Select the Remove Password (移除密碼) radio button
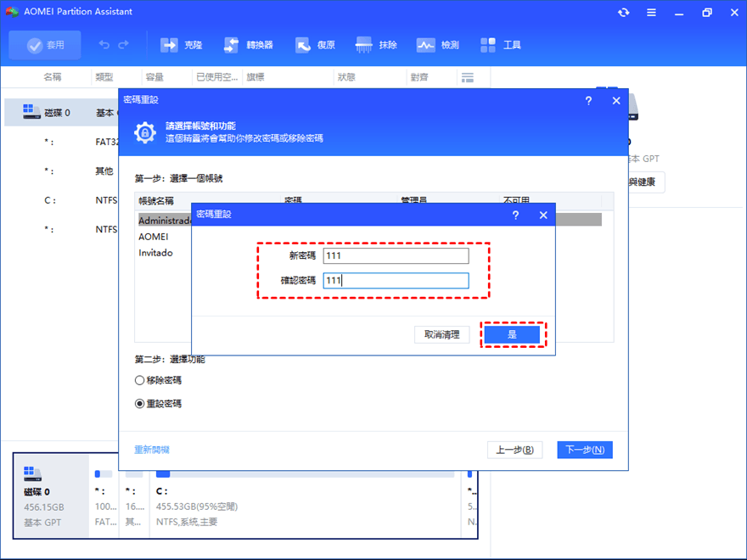 (x=140, y=381)
